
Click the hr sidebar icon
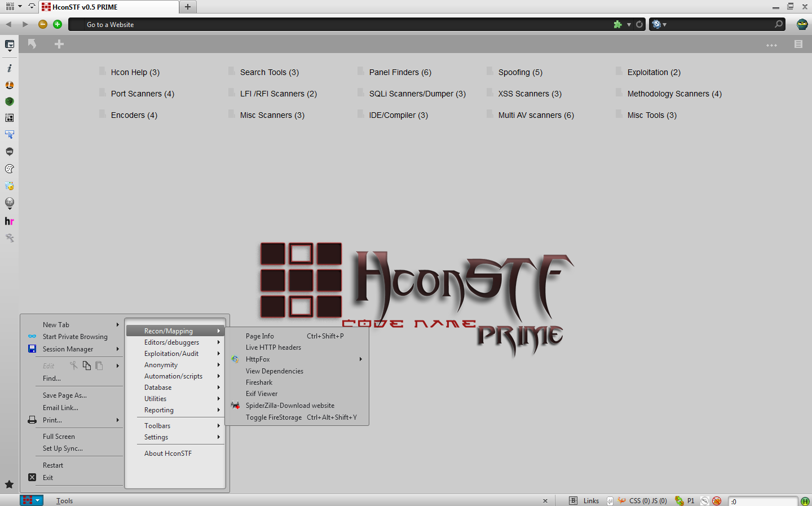pyautogui.click(x=9, y=221)
